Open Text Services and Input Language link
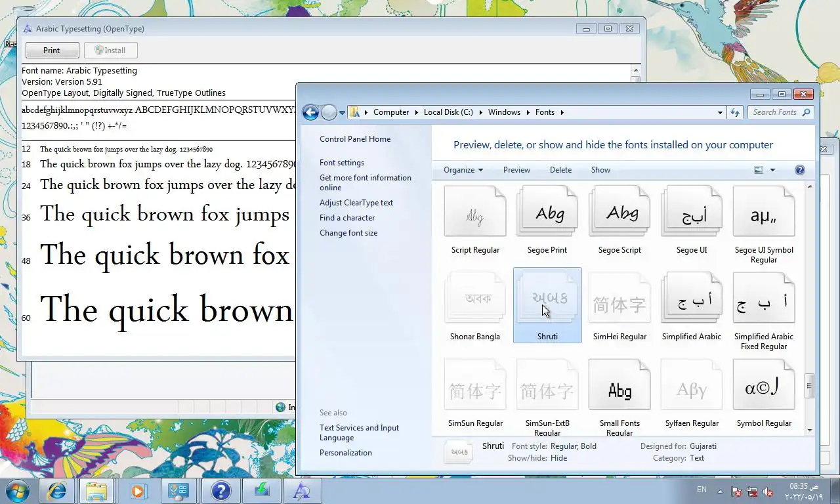This screenshot has height=504, width=840. click(359, 432)
